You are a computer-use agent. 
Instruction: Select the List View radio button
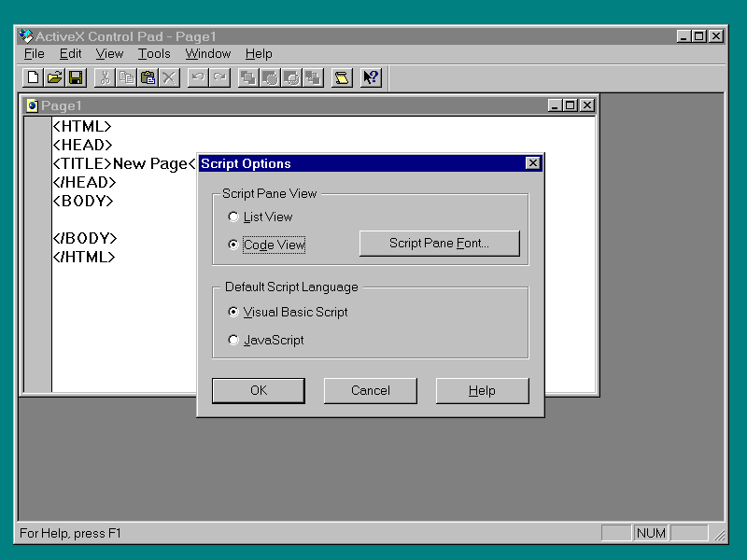[x=233, y=217]
